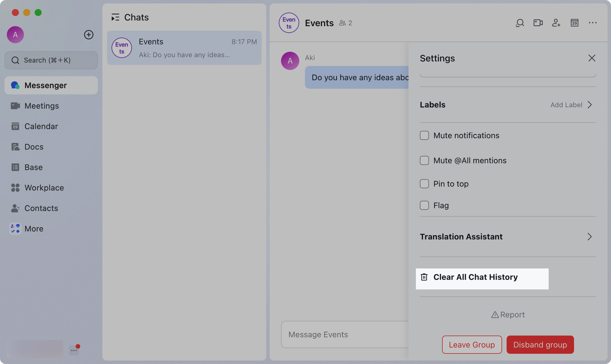Open Workplace from the sidebar

(44, 188)
